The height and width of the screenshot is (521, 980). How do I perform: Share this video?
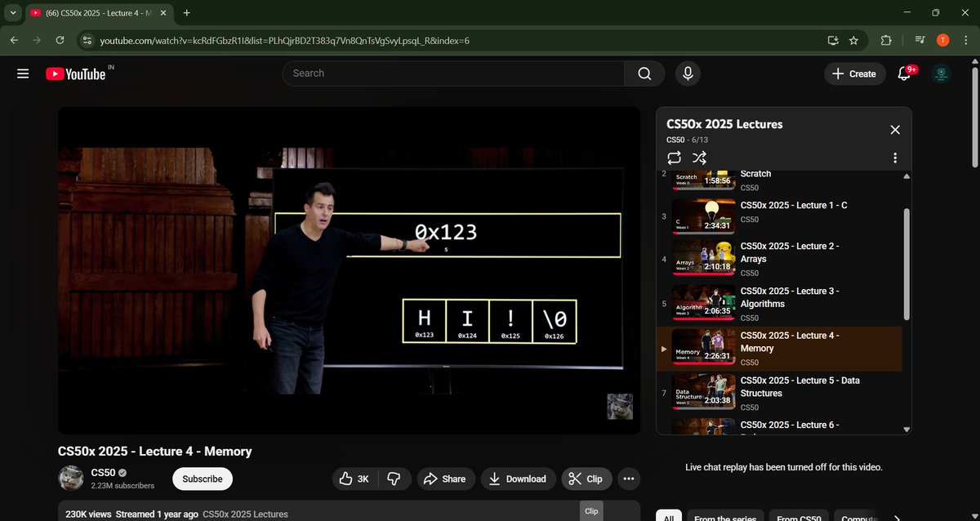coord(445,479)
